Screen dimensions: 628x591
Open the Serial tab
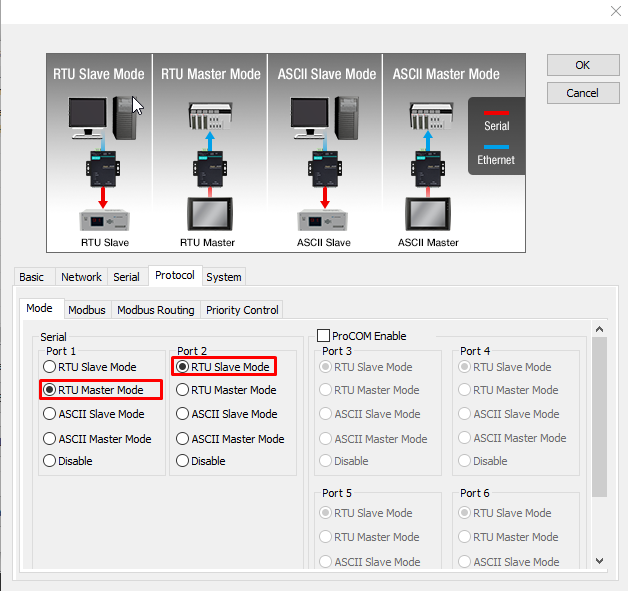126,277
